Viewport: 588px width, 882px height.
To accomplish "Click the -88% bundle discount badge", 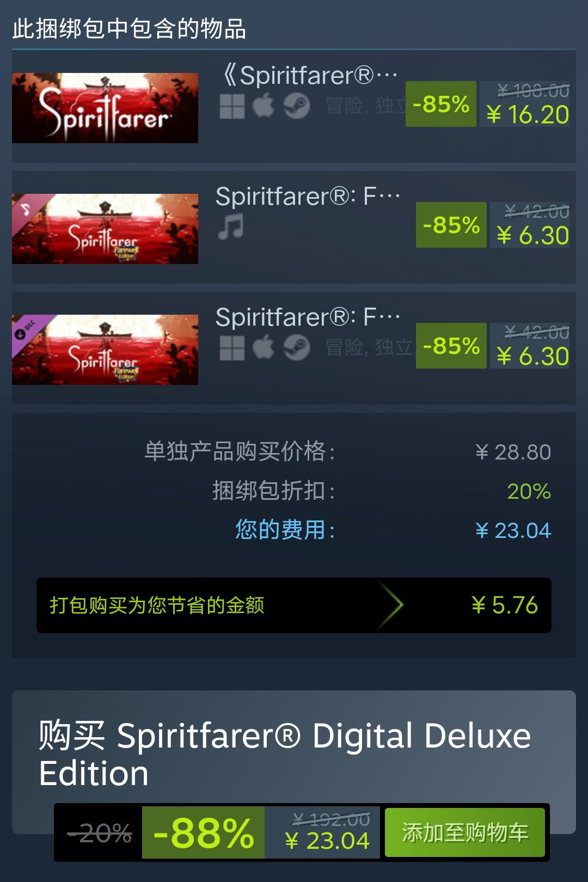I will point(203,832).
